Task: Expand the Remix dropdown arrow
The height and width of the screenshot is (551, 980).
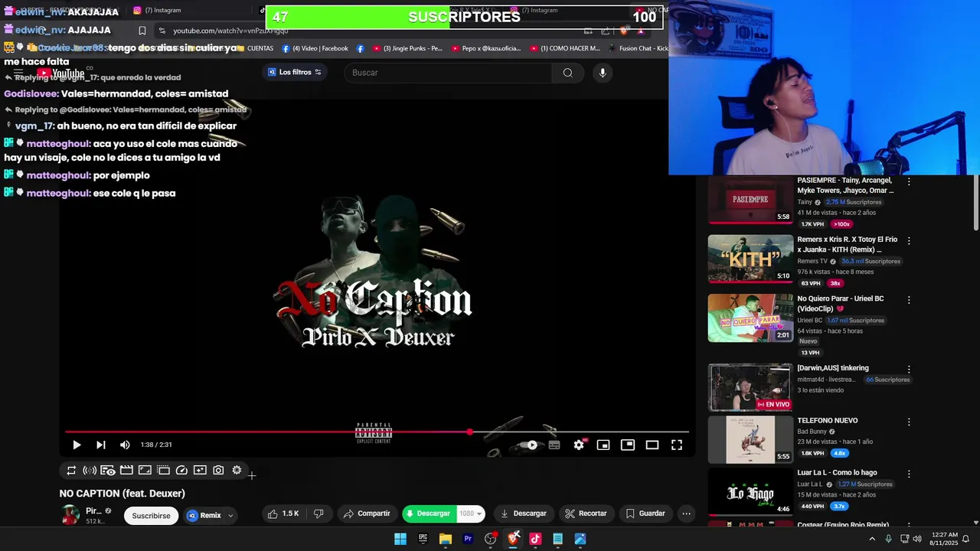Action: click(230, 516)
